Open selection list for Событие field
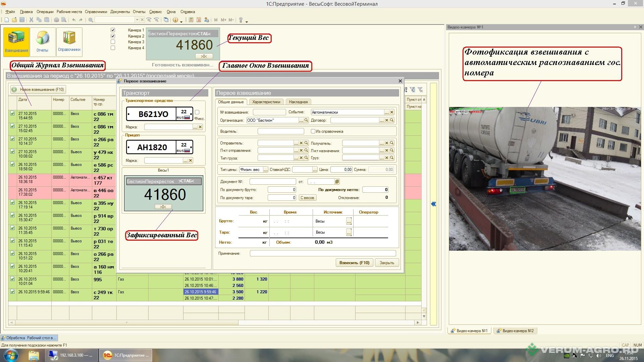The width and height of the screenshot is (644, 362). (x=386, y=112)
